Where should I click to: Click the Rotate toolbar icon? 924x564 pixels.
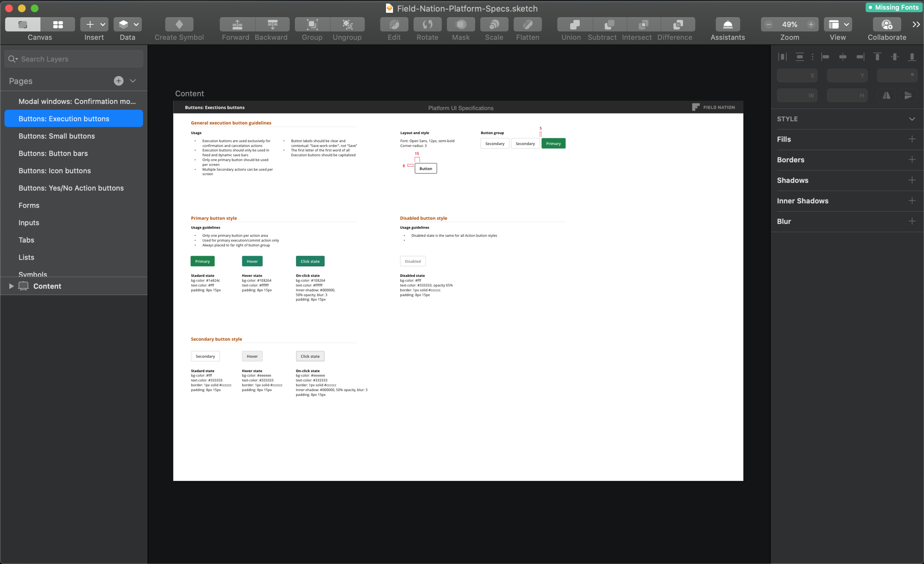428,24
